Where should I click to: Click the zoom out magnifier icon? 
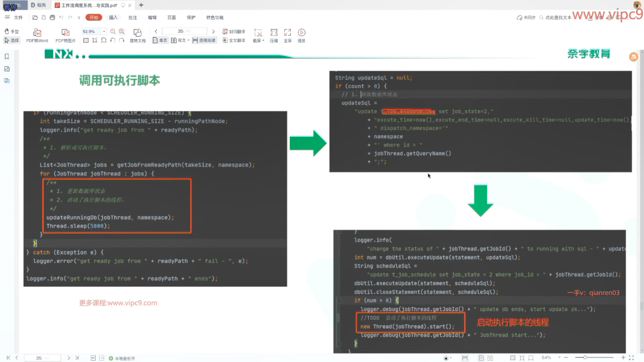coord(113,32)
